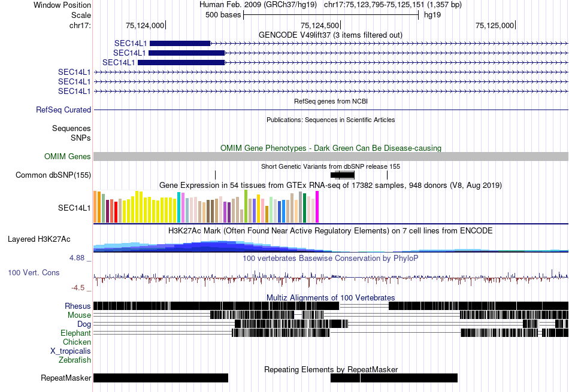Click the Sequences track label
Image resolution: width=569 pixels, height=392 pixels.
(71, 128)
